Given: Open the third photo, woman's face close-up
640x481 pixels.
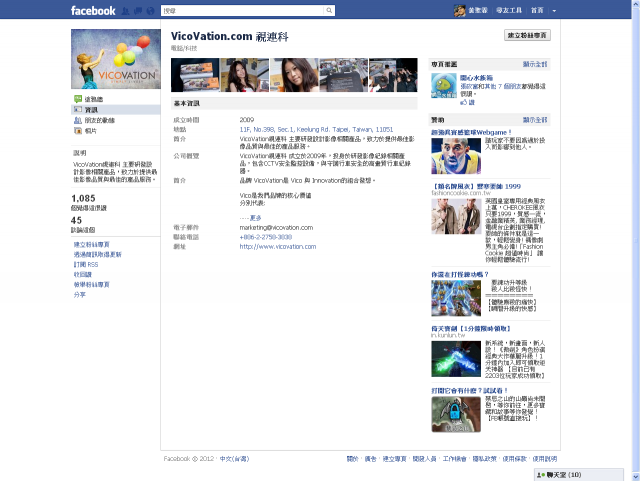Looking at the screenshot, I should (294, 75).
